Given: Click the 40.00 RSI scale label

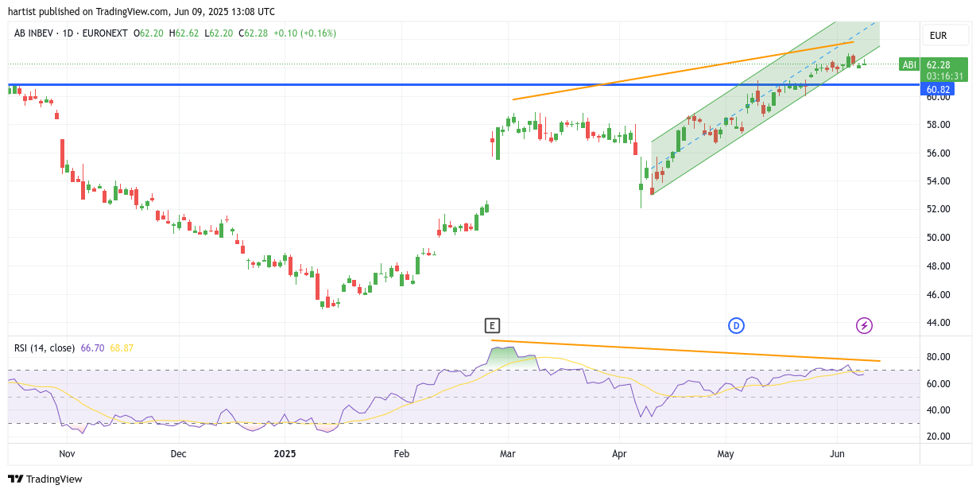Looking at the screenshot, I should 938,410.
